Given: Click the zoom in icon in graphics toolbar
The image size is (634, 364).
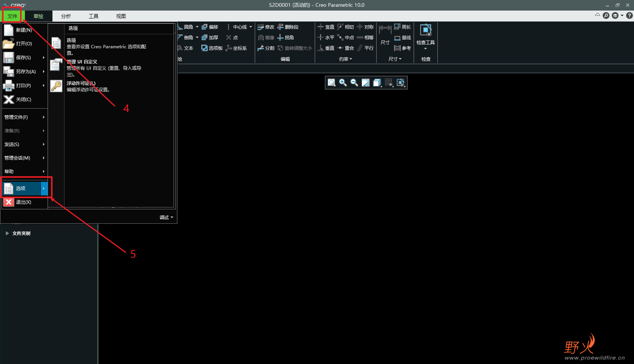Looking at the screenshot, I should tap(343, 83).
